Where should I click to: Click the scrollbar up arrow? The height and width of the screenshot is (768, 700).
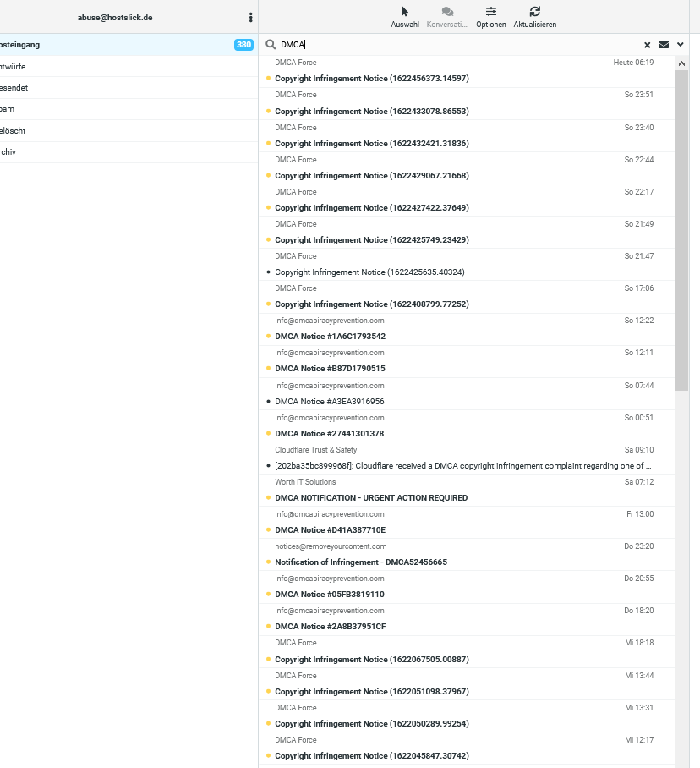pos(681,63)
